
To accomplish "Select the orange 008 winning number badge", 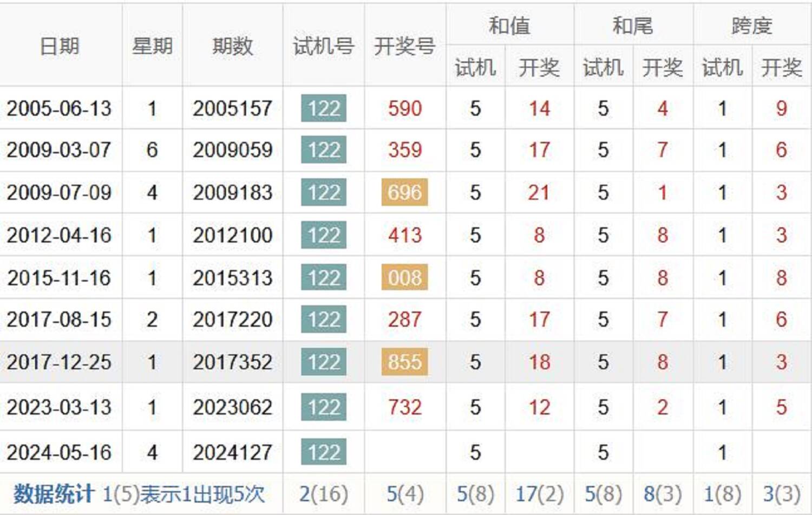I will (404, 278).
